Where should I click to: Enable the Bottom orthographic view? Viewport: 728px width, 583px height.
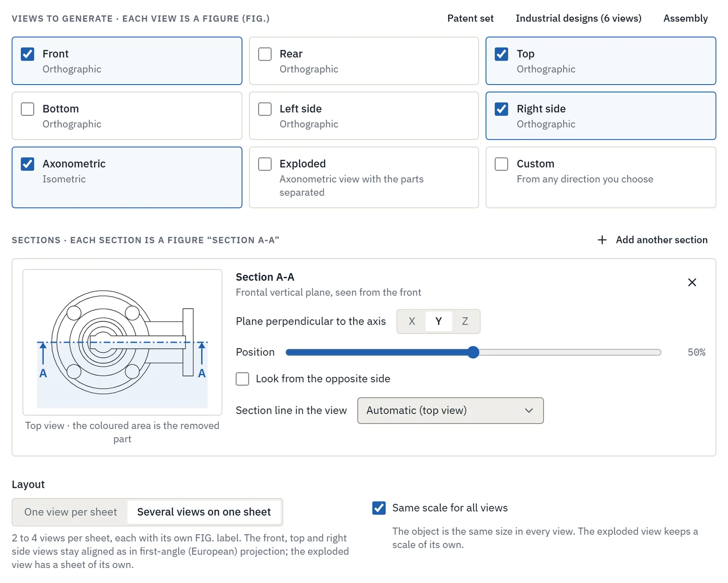click(x=28, y=109)
